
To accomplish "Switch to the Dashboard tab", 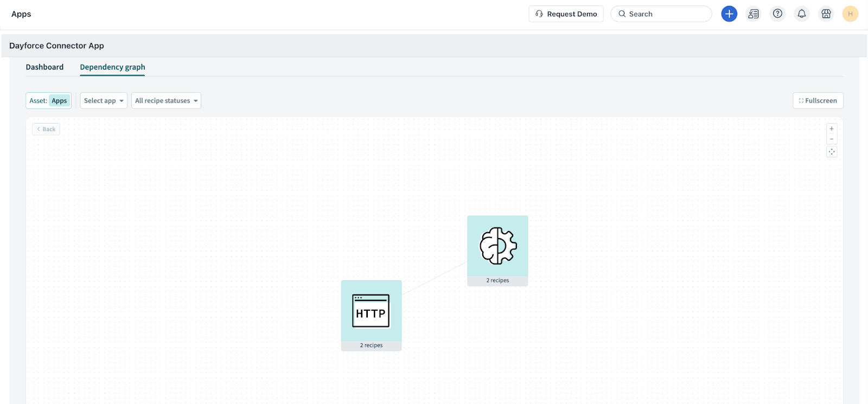I will click(44, 67).
